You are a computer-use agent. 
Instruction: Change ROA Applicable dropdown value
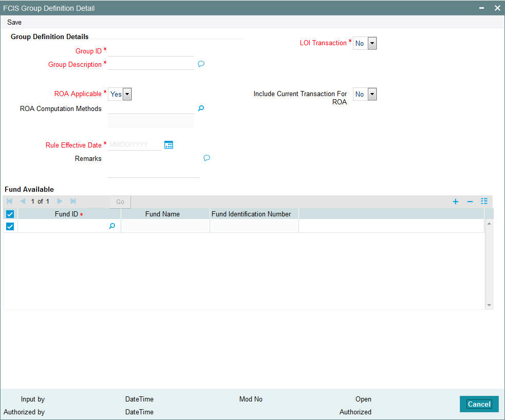[x=126, y=94]
